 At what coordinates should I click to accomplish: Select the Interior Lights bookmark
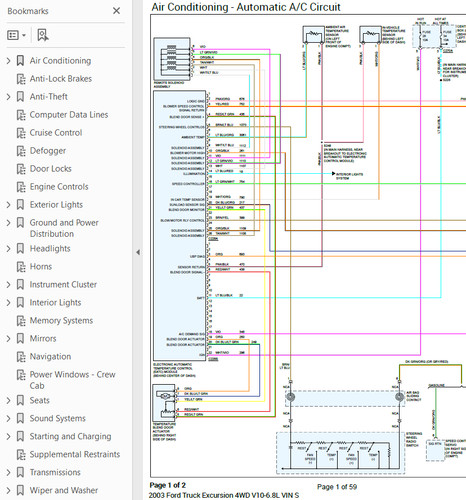[x=55, y=303]
